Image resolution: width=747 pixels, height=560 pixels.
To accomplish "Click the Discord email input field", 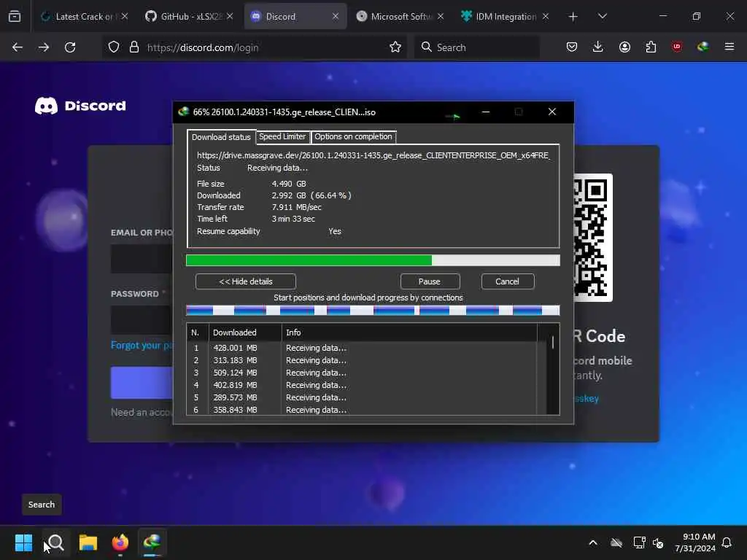I will point(142,259).
